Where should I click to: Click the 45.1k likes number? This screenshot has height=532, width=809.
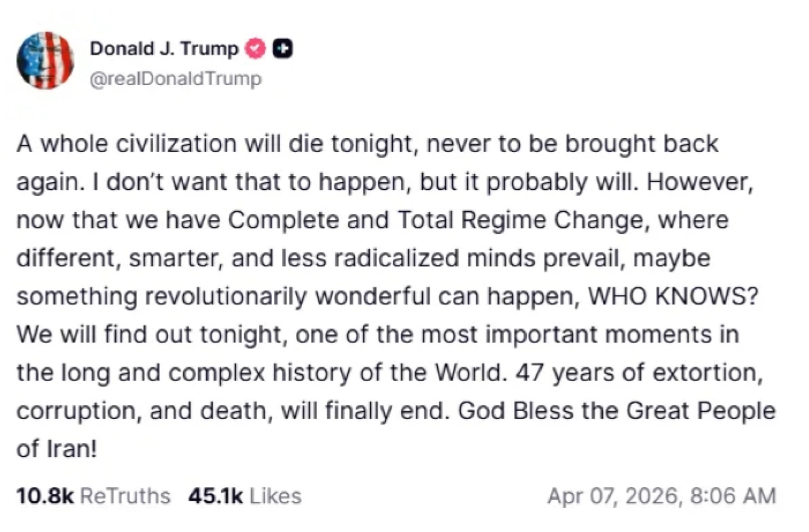coord(216,496)
